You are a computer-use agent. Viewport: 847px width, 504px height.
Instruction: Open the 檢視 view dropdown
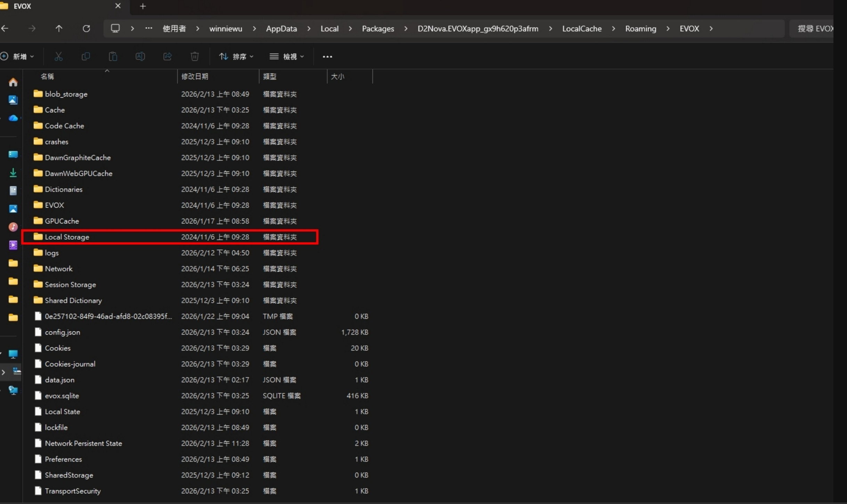[287, 56]
